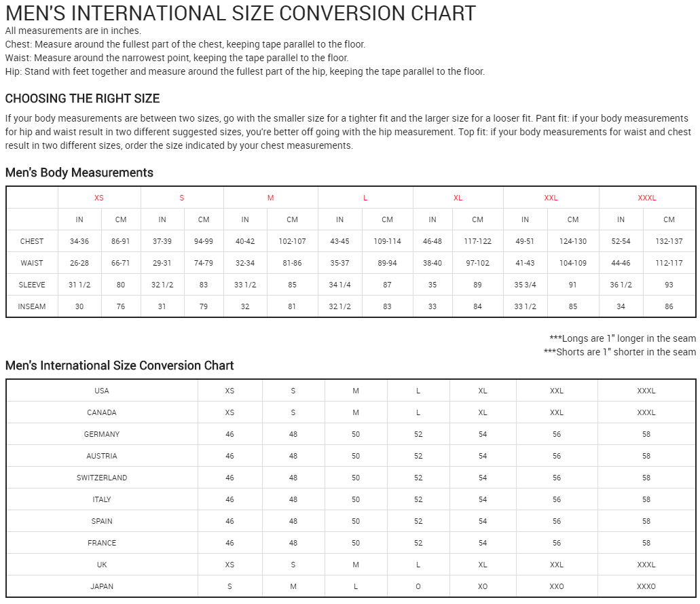Click the sleeve 34 1/4 cell
Viewport: 700px width, 604px height.
tap(339, 285)
